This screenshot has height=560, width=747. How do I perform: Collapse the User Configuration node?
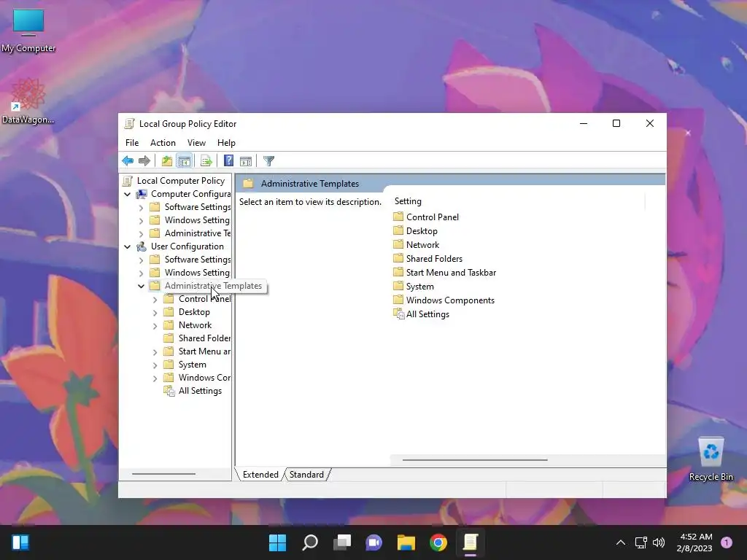tap(127, 246)
